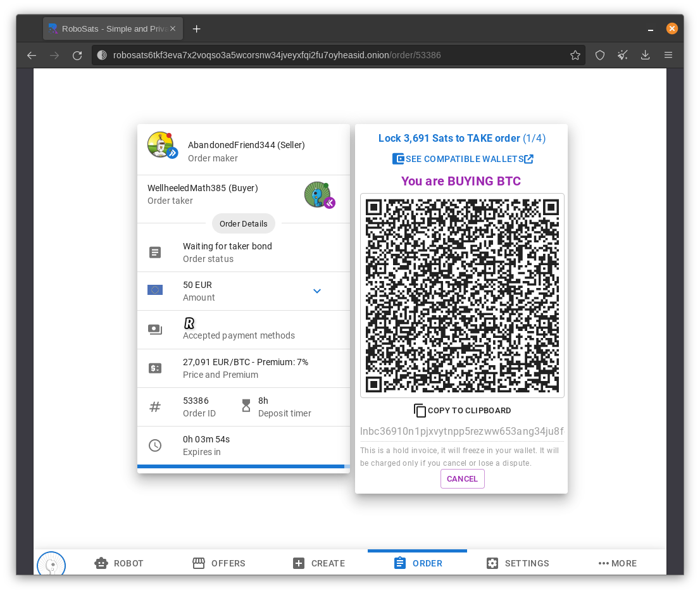The height and width of the screenshot is (593, 700).
Task: Open a new browser tab
Action: (x=196, y=29)
